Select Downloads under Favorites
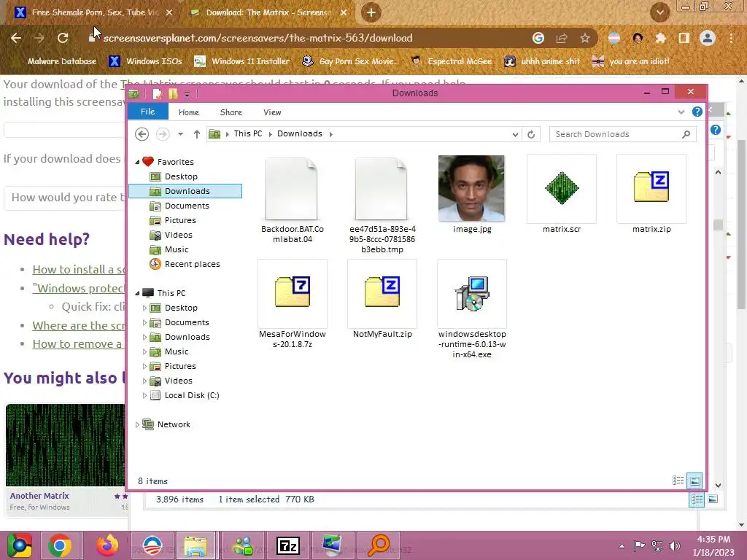 [x=185, y=191]
